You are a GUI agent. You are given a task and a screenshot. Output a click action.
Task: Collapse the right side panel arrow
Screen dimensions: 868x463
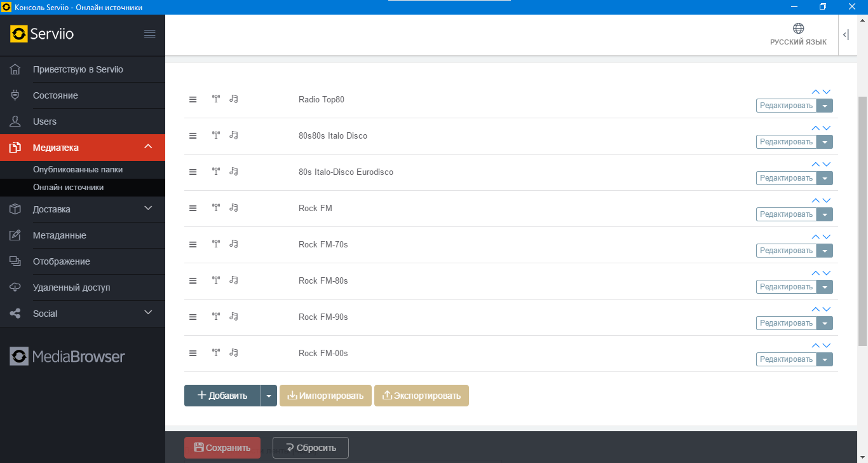[x=846, y=35]
